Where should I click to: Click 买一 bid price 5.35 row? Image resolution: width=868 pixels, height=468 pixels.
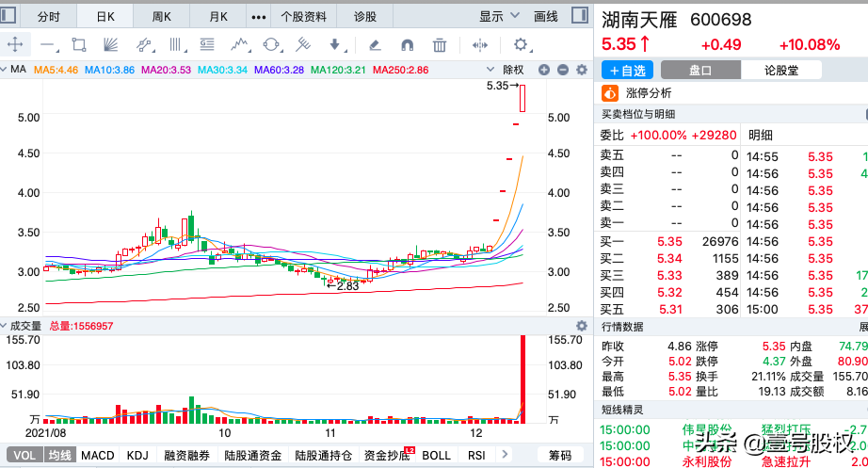coord(669,241)
